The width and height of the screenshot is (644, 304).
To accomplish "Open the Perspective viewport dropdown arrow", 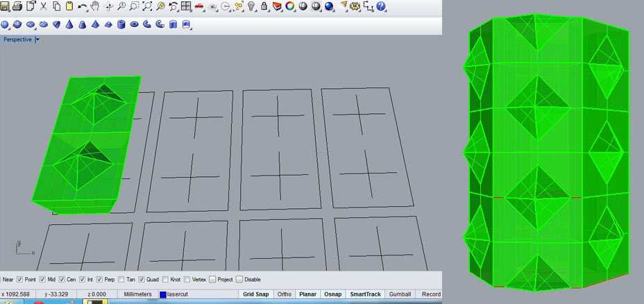I will [x=37, y=40].
